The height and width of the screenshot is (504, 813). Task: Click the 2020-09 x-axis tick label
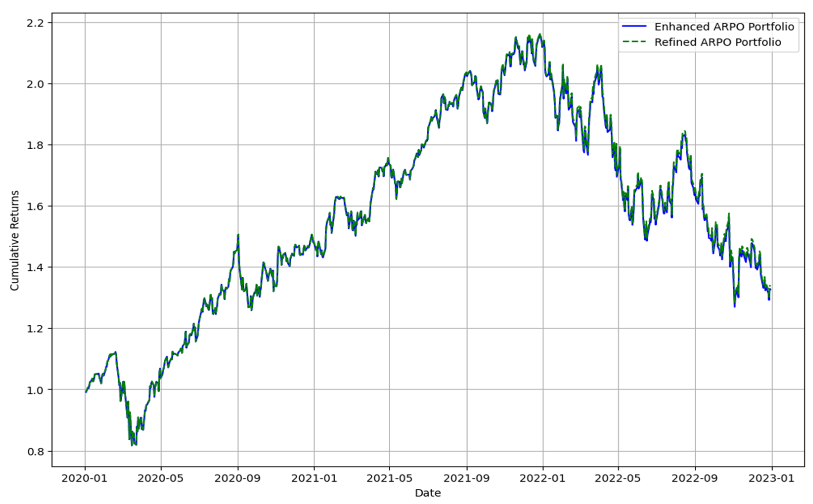click(237, 479)
